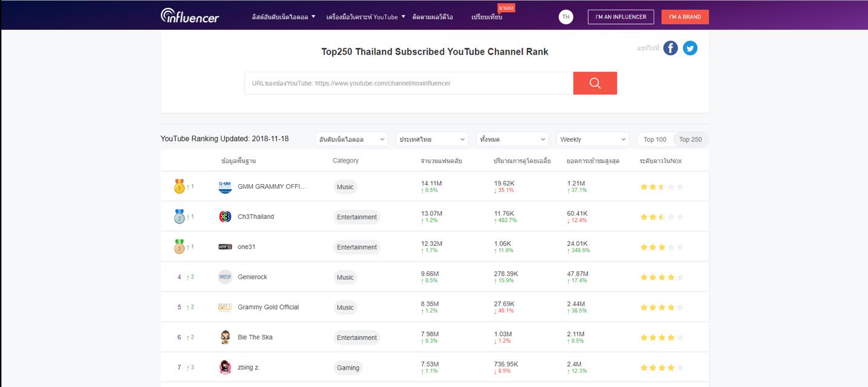Open the ทั้งหมด category dropdown
868x387 pixels.
pos(512,139)
